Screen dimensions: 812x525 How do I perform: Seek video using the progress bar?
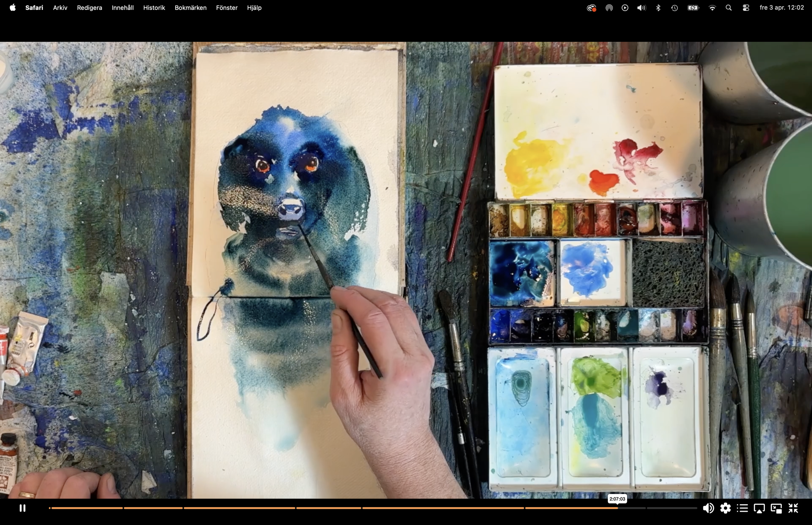(373, 508)
